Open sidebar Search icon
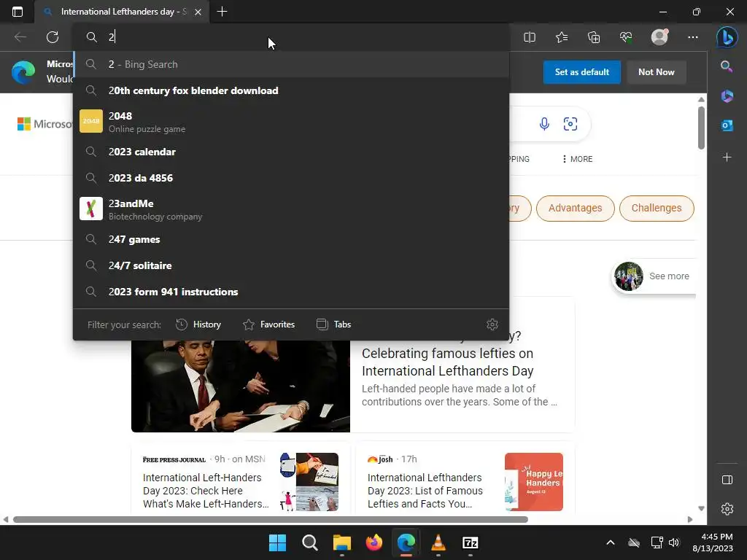This screenshot has width=747, height=560. coord(727,66)
